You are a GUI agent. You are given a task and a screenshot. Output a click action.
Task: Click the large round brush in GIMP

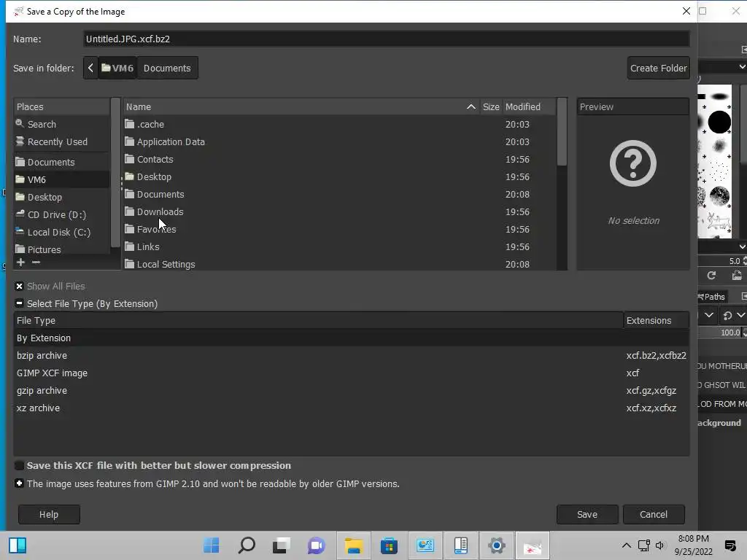[x=719, y=122]
